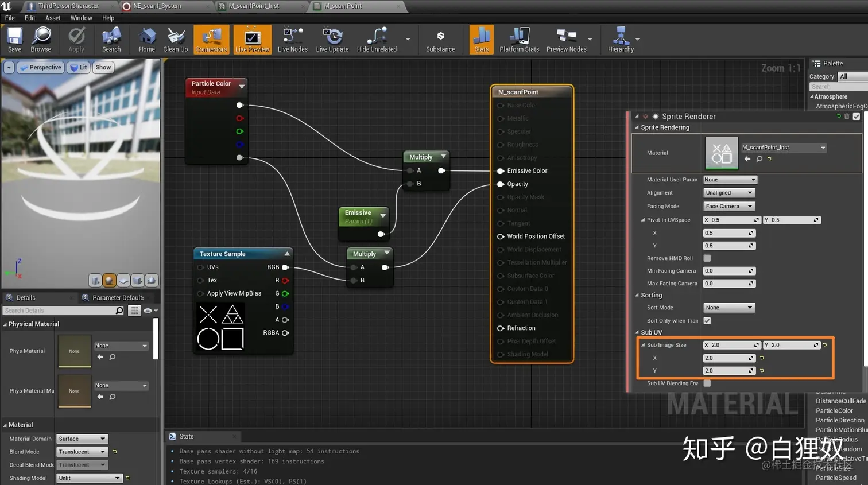
Task: Reset Sub Image Size X value
Action: (762, 358)
